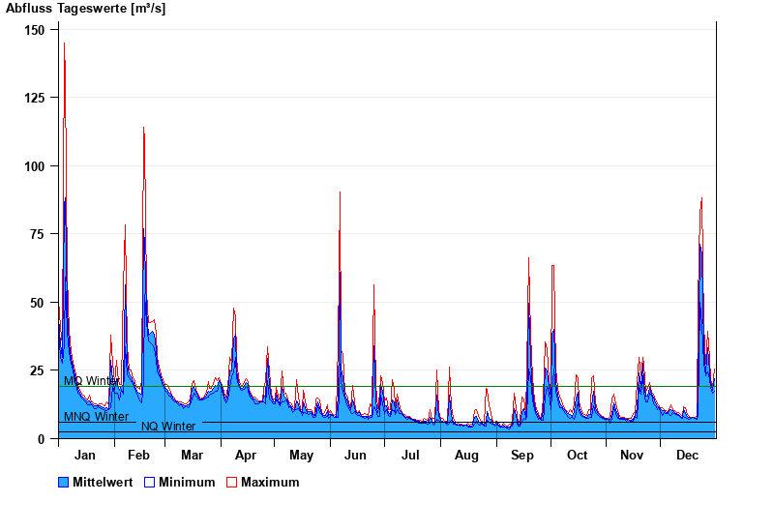The height and width of the screenshot is (532, 774).
Task: Select the Jan label on the x-axis
Action: [x=85, y=456]
